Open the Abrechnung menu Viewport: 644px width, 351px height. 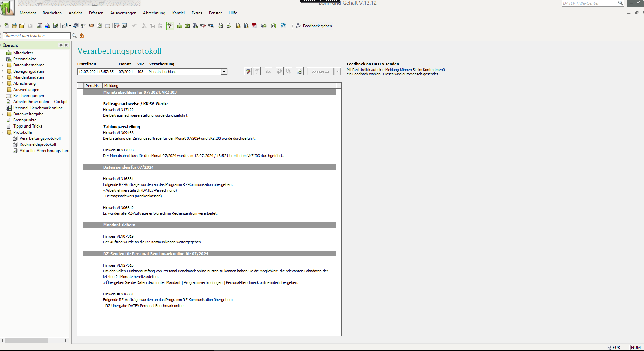click(x=154, y=13)
